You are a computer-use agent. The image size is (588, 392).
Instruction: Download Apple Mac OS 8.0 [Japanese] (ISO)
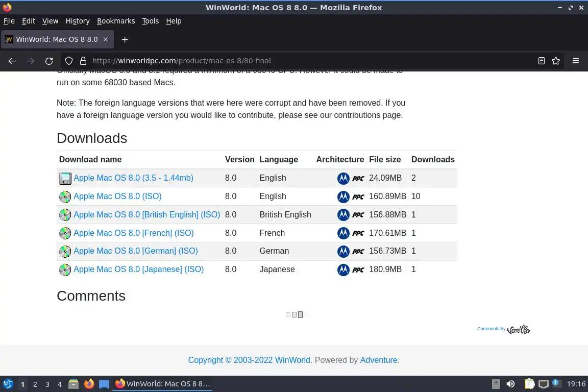(x=139, y=269)
